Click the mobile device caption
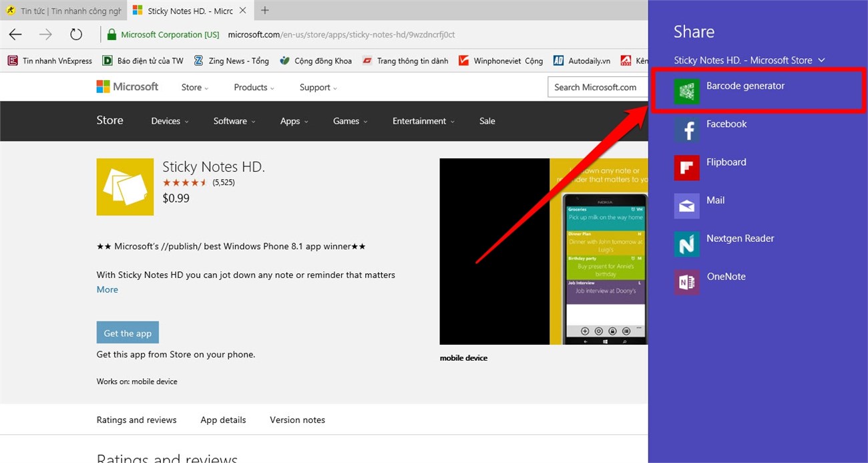 pos(463,358)
